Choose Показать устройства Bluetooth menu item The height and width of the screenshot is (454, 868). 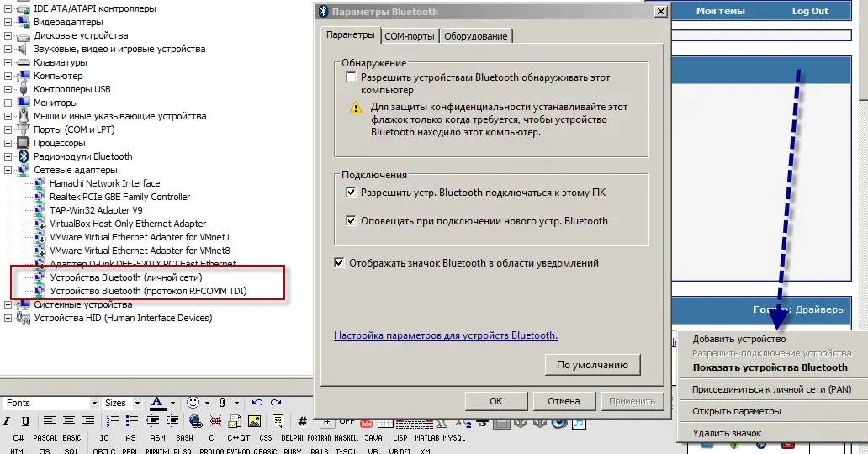point(770,367)
